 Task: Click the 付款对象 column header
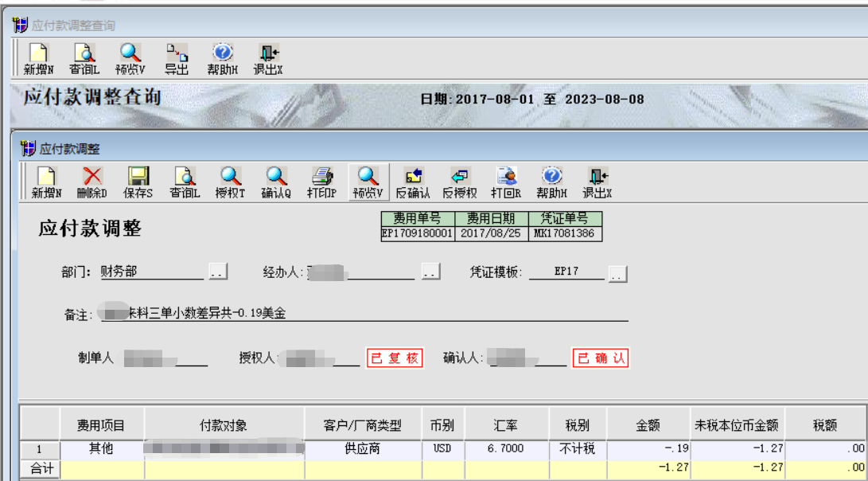(224, 425)
